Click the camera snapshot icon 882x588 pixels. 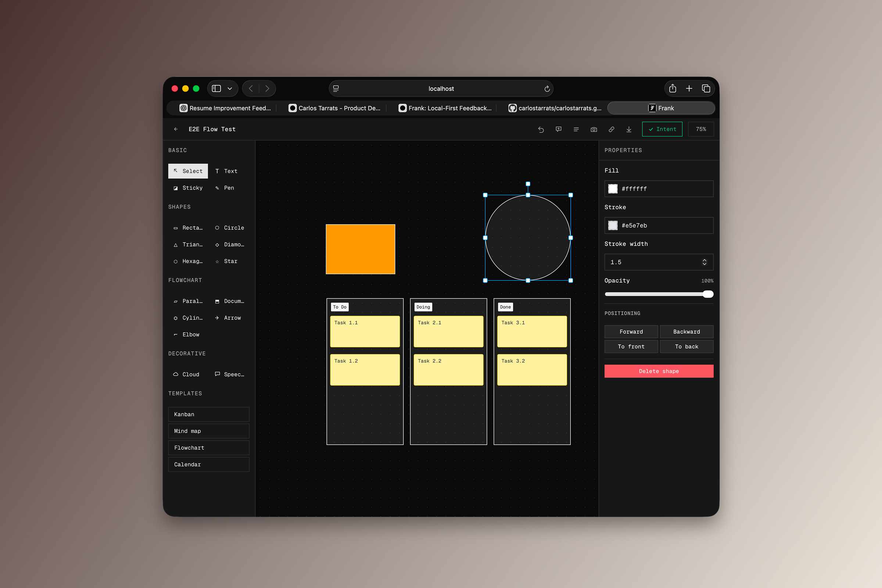click(594, 129)
